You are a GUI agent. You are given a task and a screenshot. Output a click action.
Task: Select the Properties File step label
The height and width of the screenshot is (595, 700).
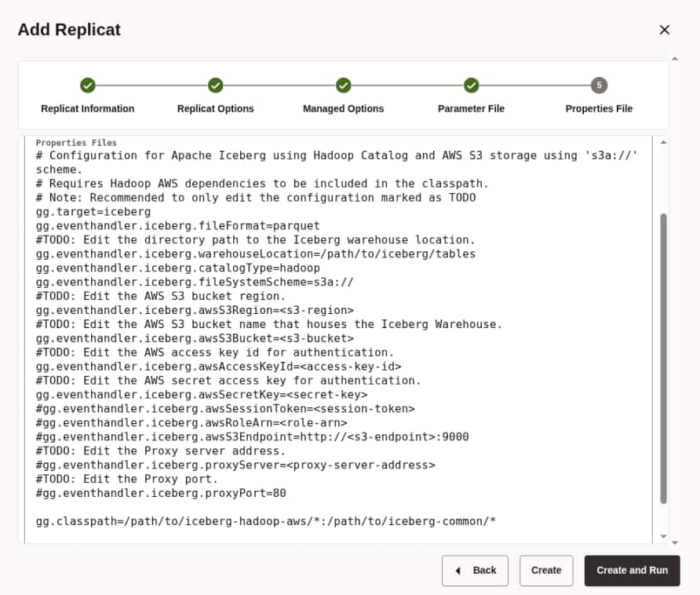[599, 108]
